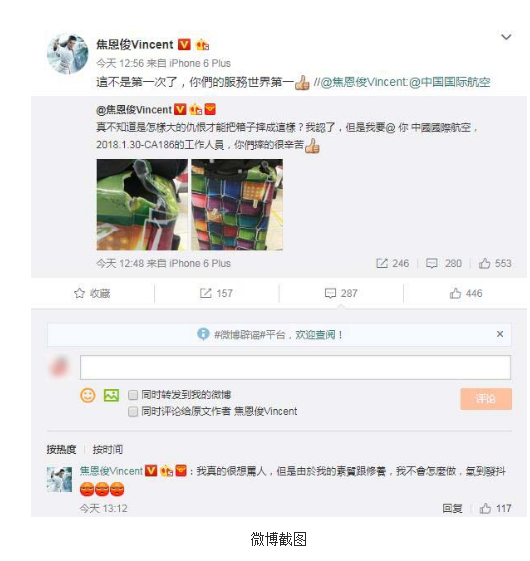Click the repost icon showing 157
Viewport: 530px width, 561px height.
pos(205,293)
